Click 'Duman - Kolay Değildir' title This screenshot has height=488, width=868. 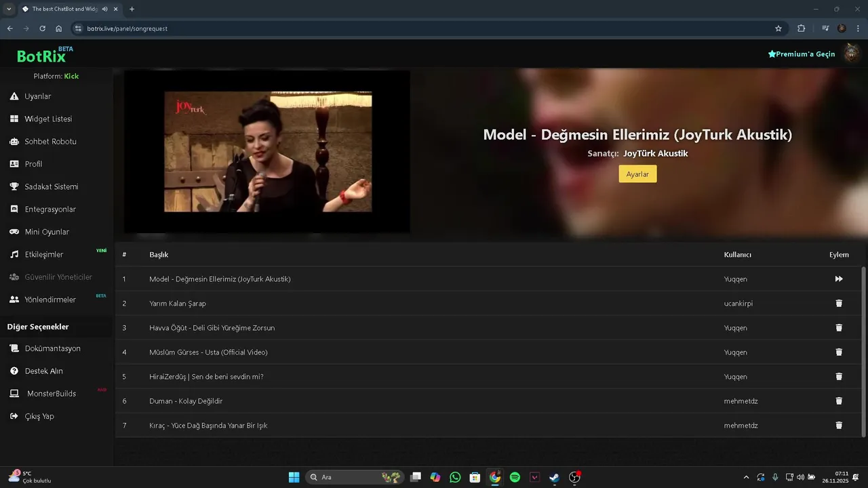[186, 401]
